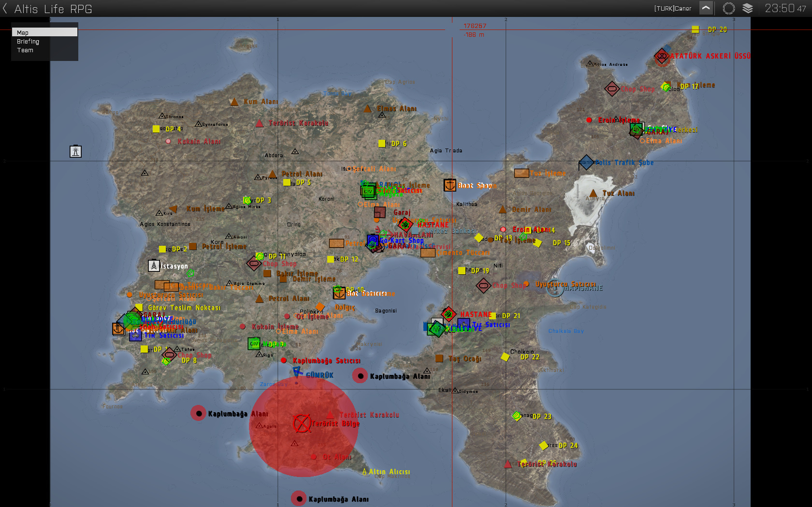Click the central HASTANE marker near Garaj
The image size is (812, 507).
(405, 224)
